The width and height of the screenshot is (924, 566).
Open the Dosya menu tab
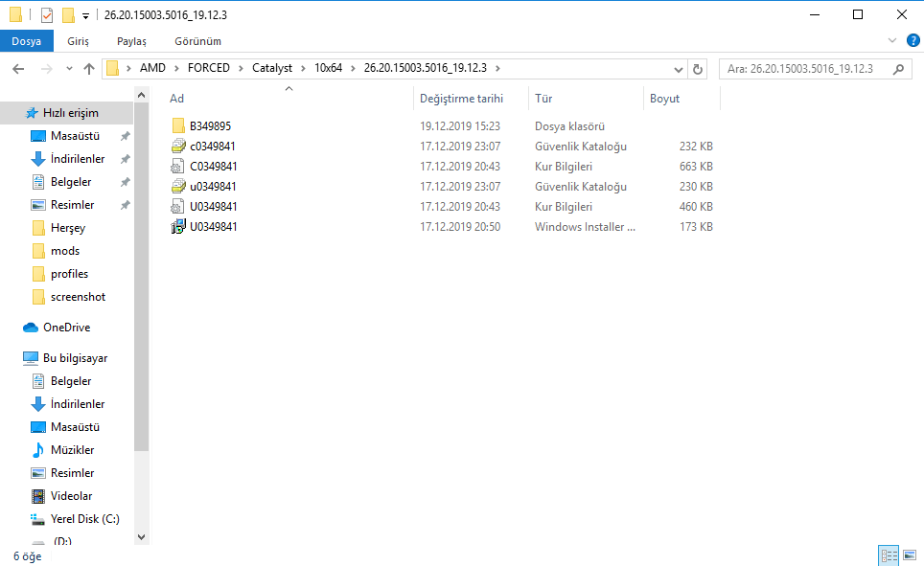coord(27,41)
